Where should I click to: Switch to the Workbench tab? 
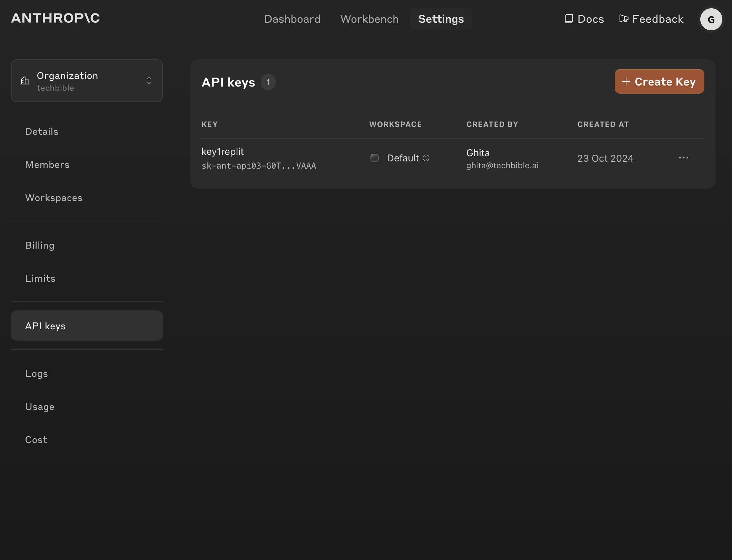369,19
